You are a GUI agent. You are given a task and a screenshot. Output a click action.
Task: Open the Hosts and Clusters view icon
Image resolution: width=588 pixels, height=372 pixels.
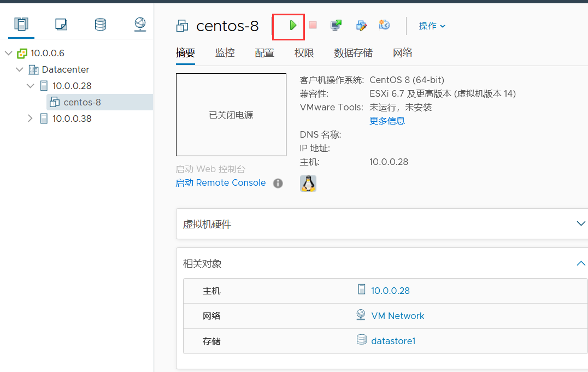point(21,25)
